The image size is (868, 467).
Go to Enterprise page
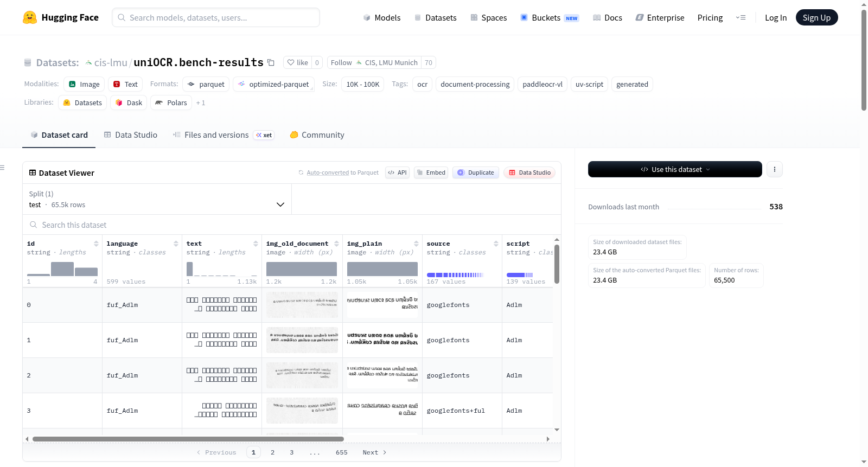tap(660, 17)
